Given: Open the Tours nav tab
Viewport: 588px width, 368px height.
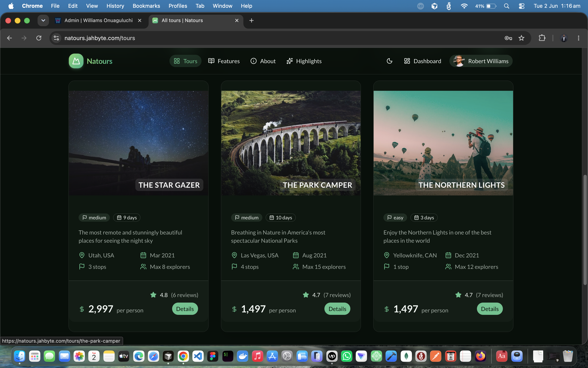Looking at the screenshot, I should [185, 61].
